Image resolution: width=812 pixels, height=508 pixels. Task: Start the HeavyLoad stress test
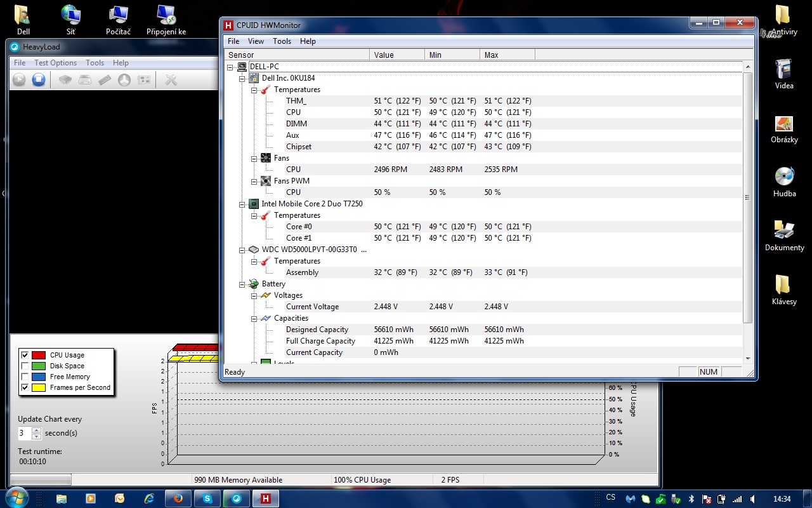pos(19,80)
